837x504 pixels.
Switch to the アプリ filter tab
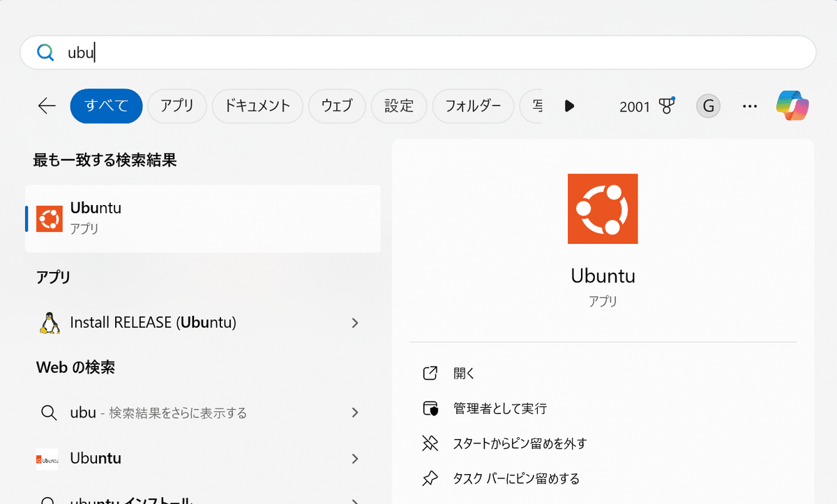tap(176, 106)
